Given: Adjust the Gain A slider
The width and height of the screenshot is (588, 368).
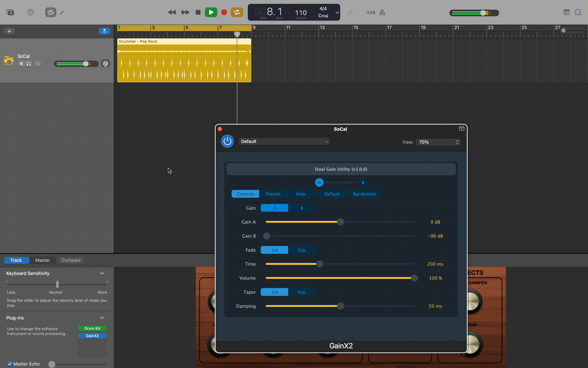Looking at the screenshot, I should pyautogui.click(x=340, y=222).
